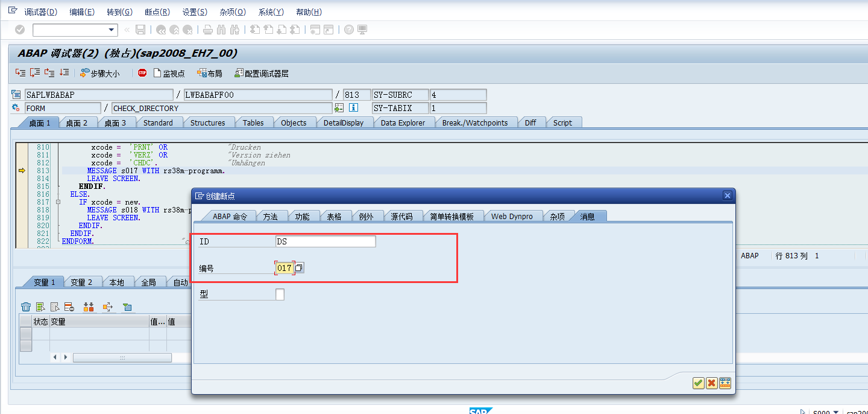Cancel the breakpoint dialog with red X
The image size is (868, 414).
[x=711, y=383]
